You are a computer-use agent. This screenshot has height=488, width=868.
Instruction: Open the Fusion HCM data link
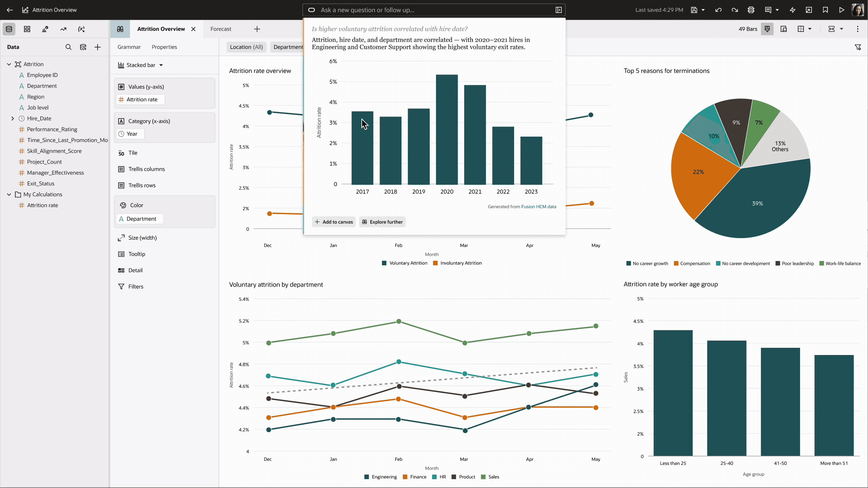[x=538, y=207]
